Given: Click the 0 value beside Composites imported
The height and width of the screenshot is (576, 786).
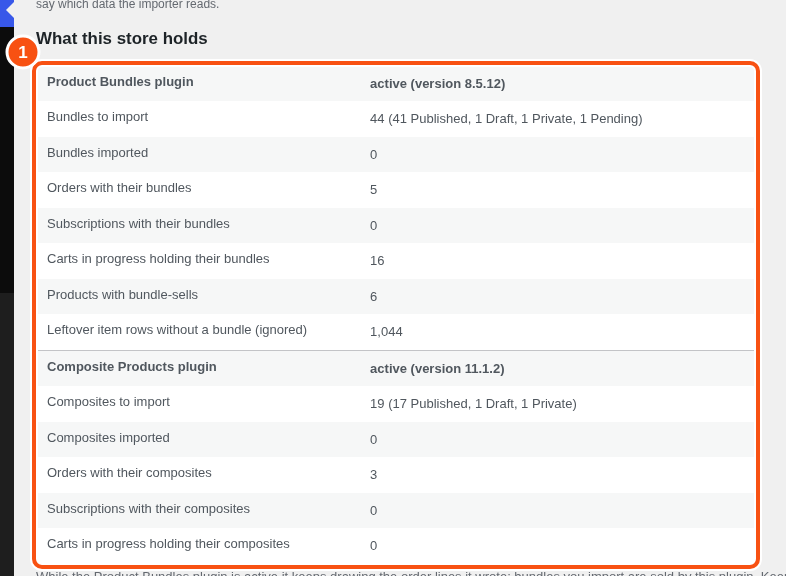Looking at the screenshot, I should point(373,440).
